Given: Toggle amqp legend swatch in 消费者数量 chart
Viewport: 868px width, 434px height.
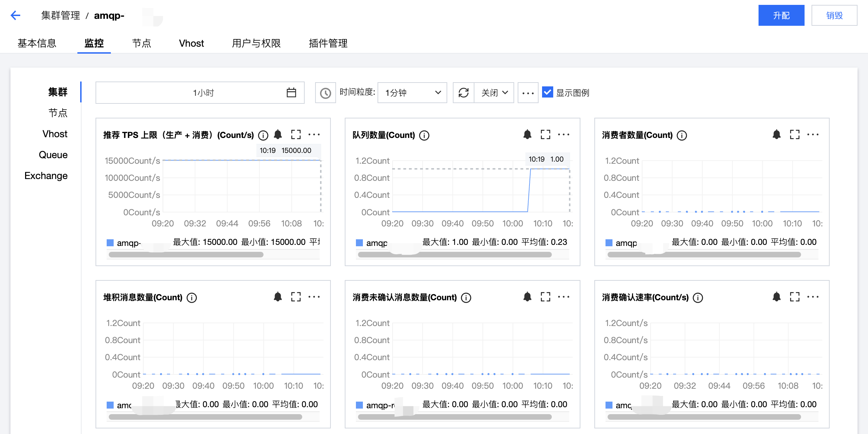Looking at the screenshot, I should pos(609,243).
